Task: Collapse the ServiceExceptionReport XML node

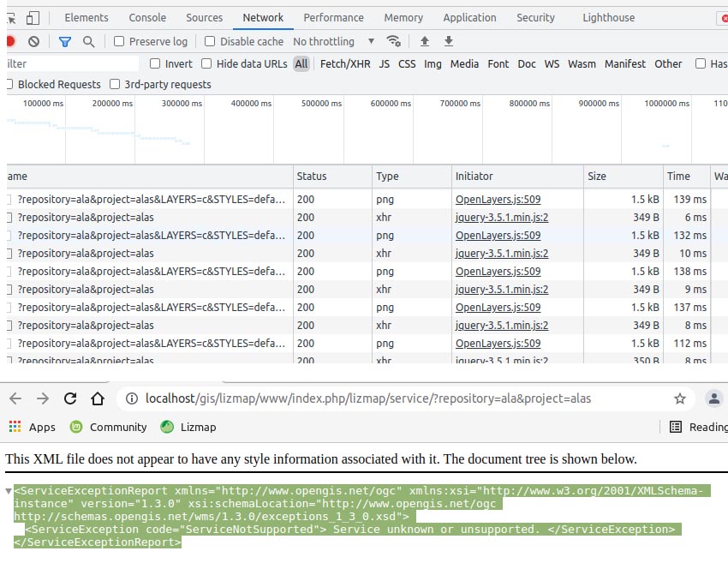Action: pyautogui.click(x=7, y=491)
